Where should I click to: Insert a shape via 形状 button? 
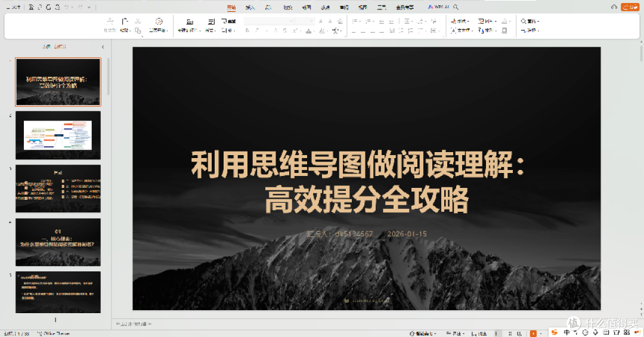460,21
